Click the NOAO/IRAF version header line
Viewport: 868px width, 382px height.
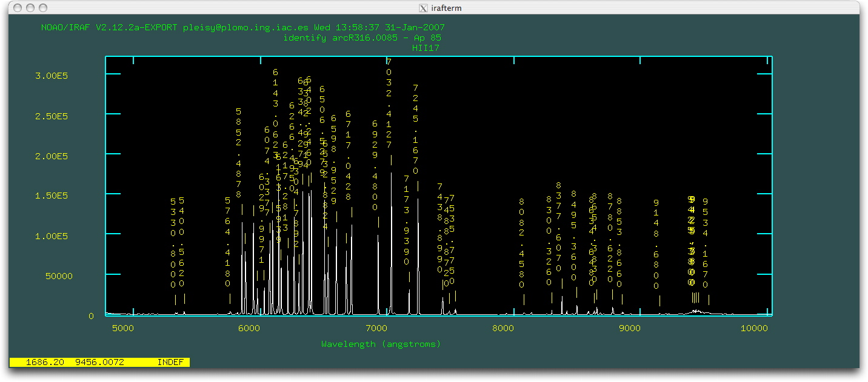pyautogui.click(x=242, y=28)
